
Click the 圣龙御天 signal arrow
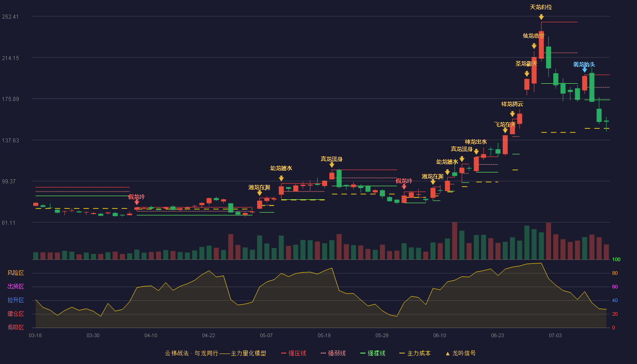pos(527,74)
